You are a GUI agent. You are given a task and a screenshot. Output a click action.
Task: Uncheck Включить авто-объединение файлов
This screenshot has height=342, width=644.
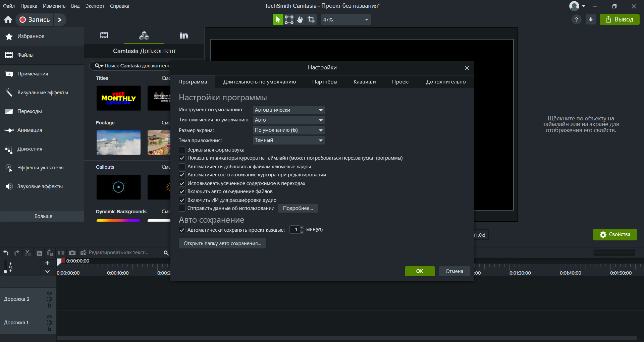click(x=182, y=191)
